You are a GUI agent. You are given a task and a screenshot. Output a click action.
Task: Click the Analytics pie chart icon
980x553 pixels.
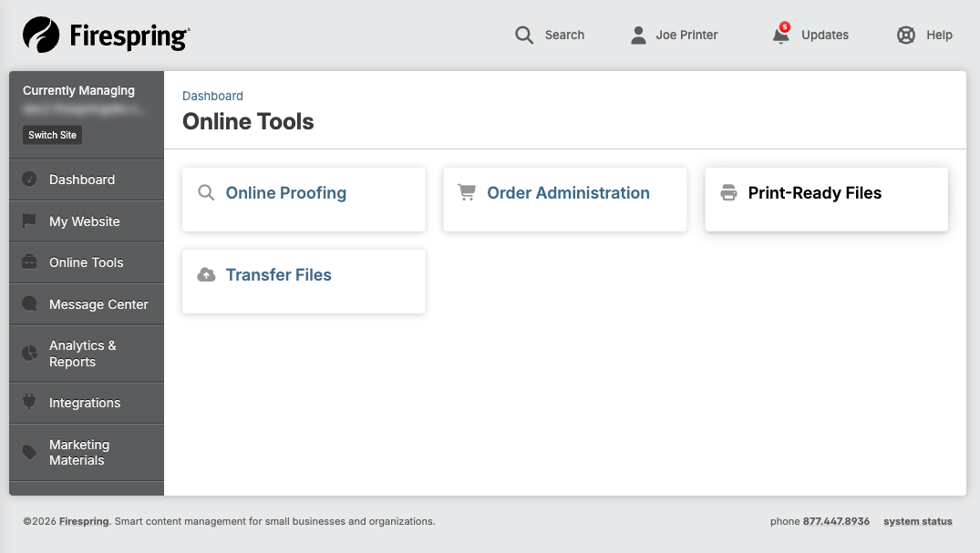click(x=29, y=353)
